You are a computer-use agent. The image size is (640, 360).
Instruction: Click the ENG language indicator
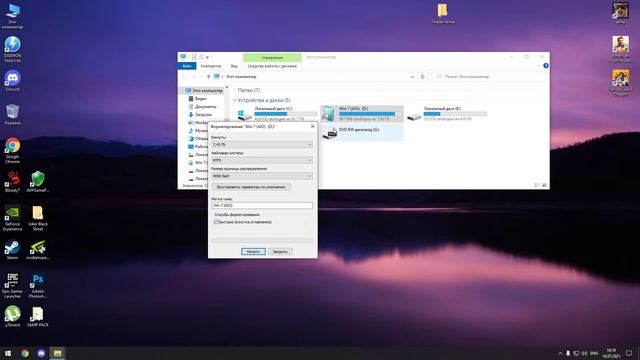point(594,353)
